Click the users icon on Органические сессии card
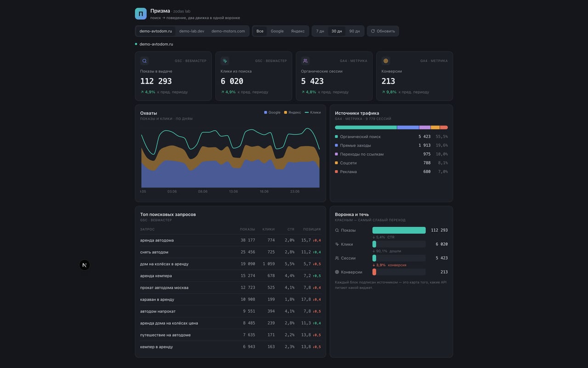This screenshot has width=588, height=368. [305, 61]
